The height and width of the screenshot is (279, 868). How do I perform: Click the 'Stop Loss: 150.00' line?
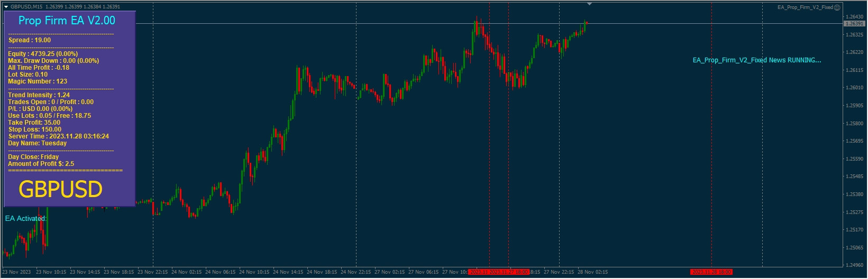pos(35,129)
